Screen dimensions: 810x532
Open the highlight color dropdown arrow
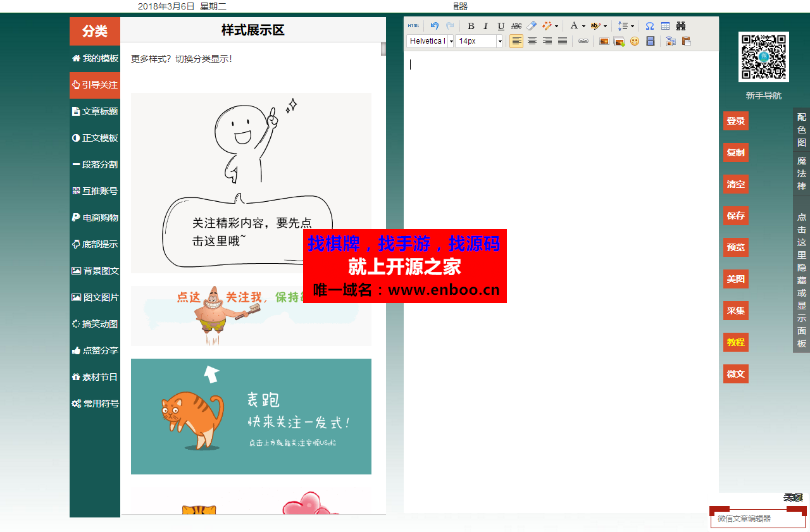click(x=605, y=26)
